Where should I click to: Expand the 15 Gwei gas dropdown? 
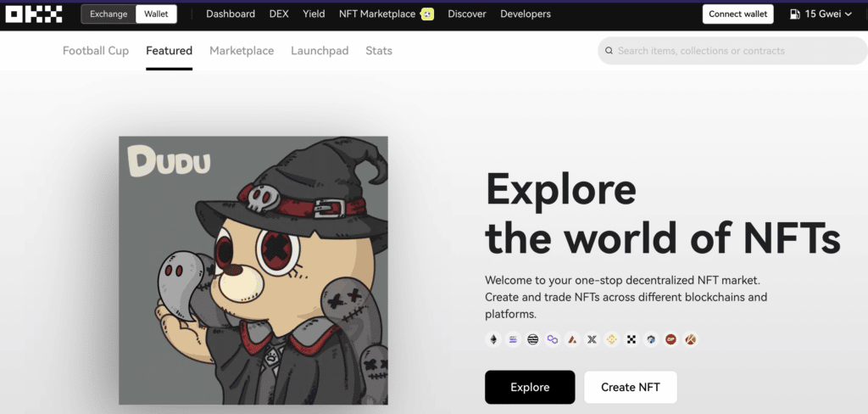821,14
